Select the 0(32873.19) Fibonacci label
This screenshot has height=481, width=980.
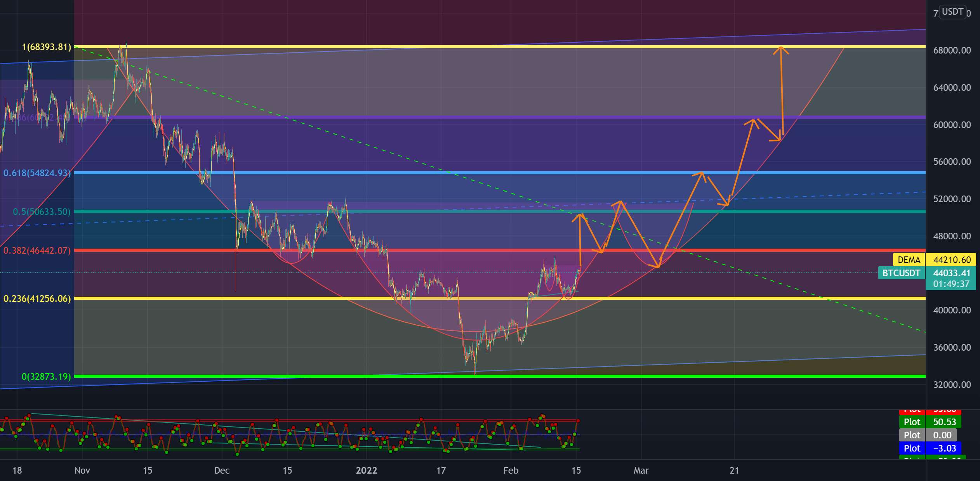[46, 376]
